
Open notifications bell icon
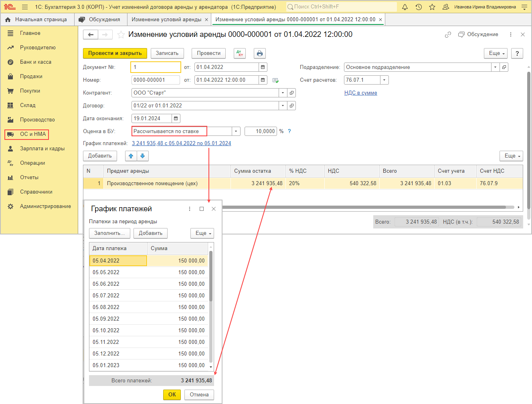tap(405, 7)
